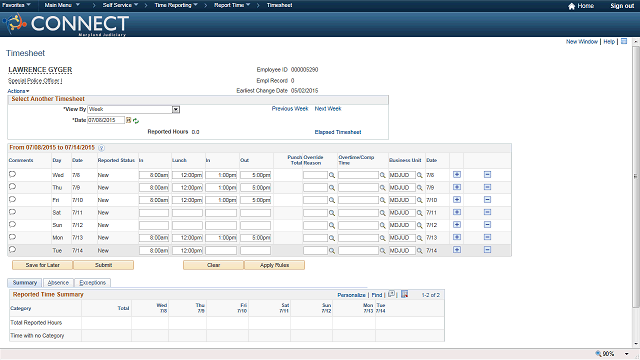Click the page vertical scrollbar
The height and width of the screenshot is (360, 640).
point(635,176)
